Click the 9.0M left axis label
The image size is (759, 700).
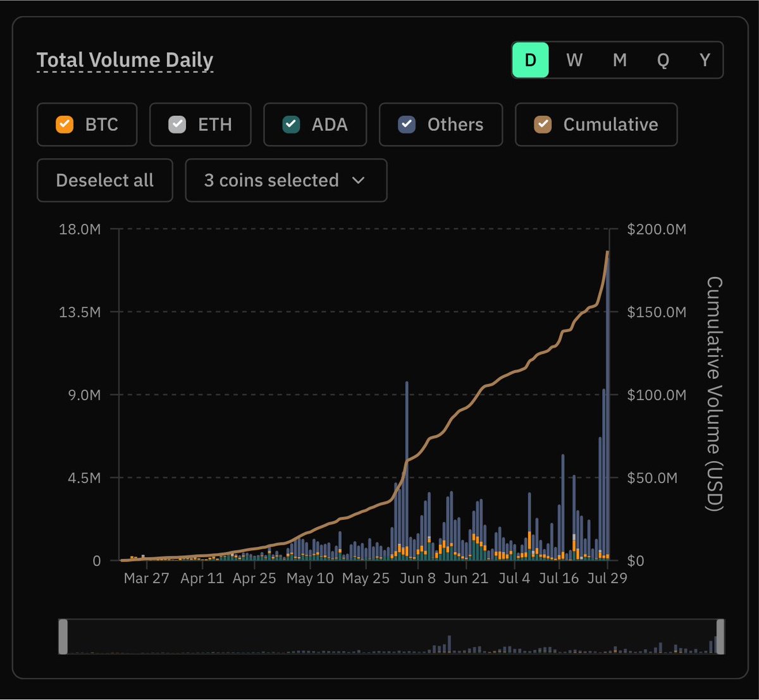point(84,395)
